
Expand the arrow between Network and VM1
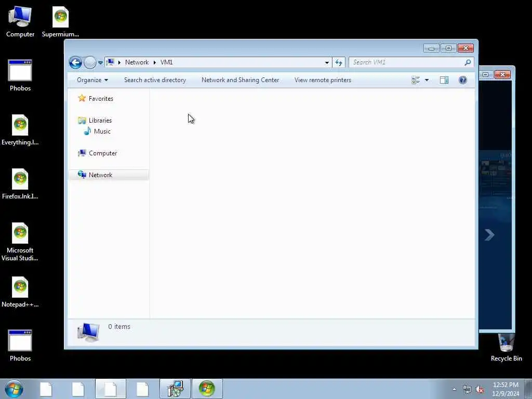pyautogui.click(x=155, y=62)
